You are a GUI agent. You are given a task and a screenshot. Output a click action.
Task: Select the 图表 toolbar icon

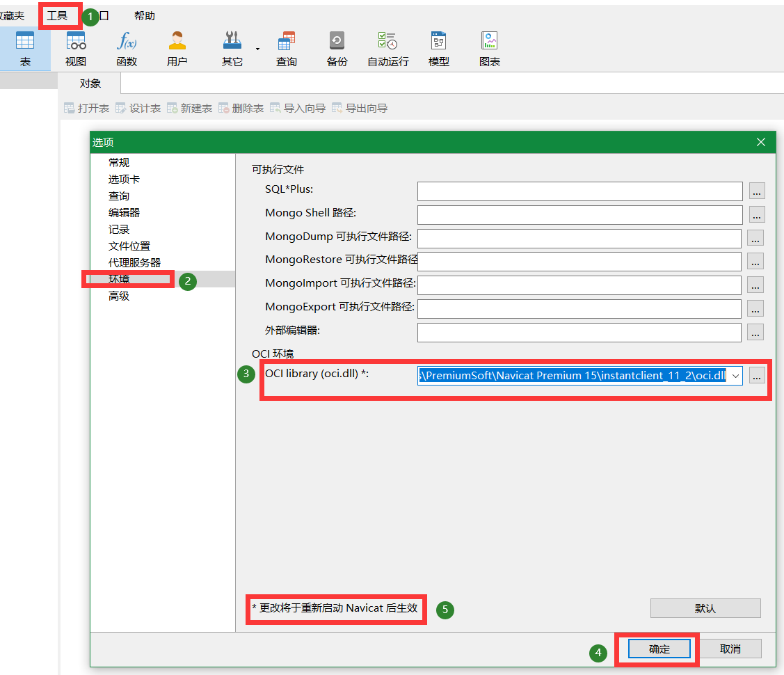[x=490, y=49]
